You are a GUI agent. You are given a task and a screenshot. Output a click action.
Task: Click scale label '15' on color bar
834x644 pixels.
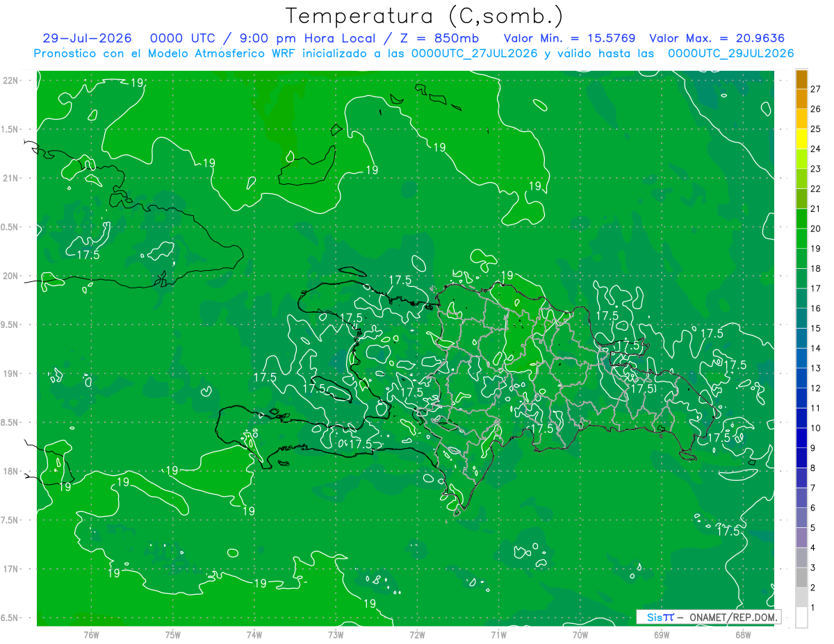[x=816, y=329]
